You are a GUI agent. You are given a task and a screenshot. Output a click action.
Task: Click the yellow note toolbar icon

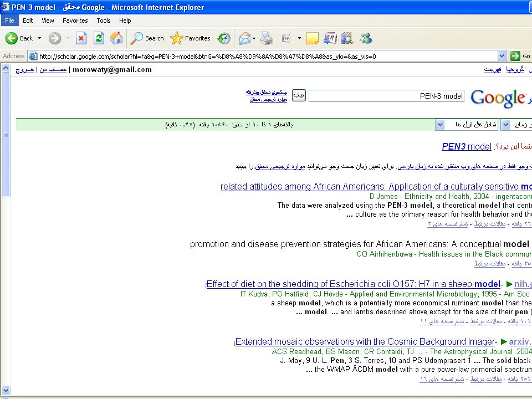pyautogui.click(x=312, y=38)
